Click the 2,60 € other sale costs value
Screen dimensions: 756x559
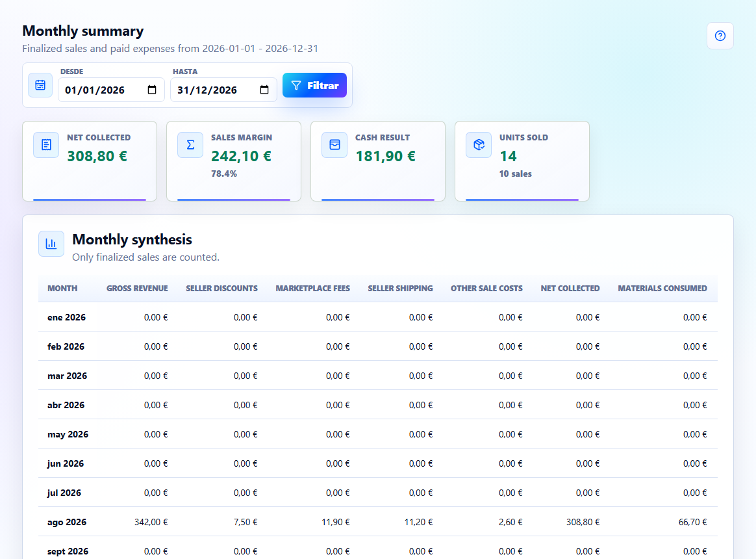pyautogui.click(x=510, y=523)
